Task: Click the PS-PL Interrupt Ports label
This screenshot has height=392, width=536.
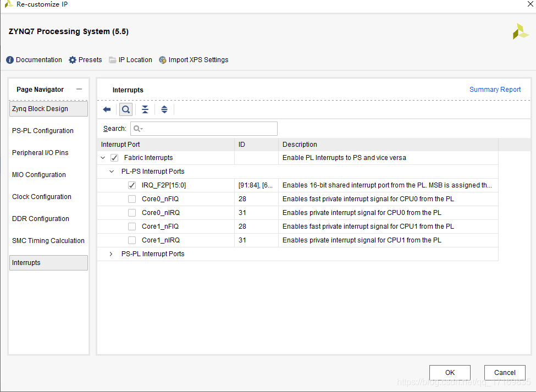Action: (x=153, y=254)
